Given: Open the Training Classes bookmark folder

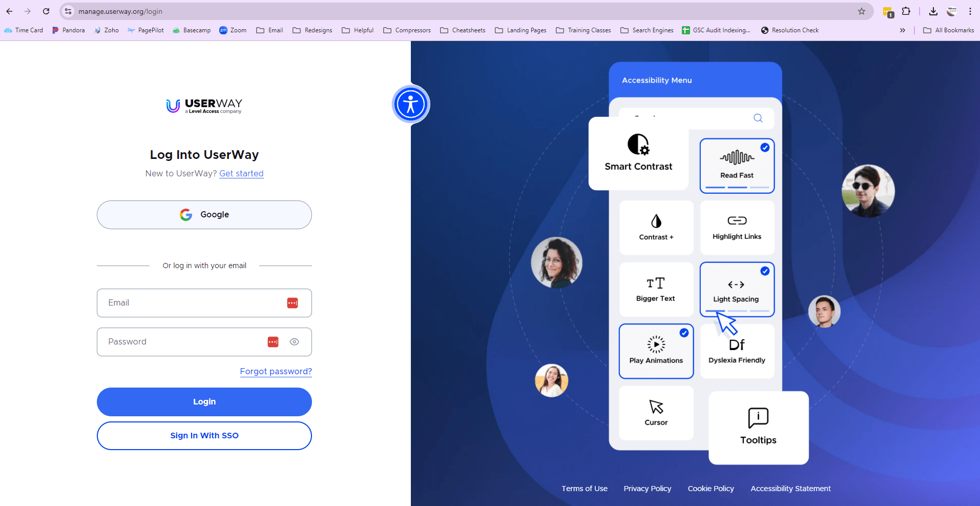Looking at the screenshot, I should click(583, 30).
